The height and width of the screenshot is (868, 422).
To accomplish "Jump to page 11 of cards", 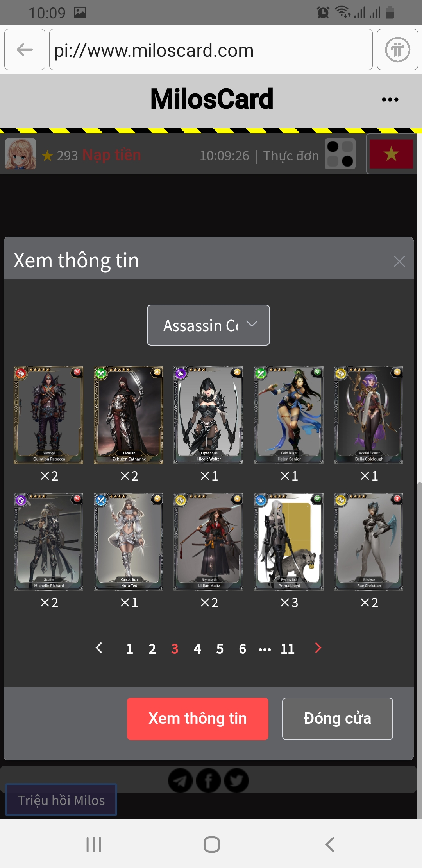I will coord(288,649).
